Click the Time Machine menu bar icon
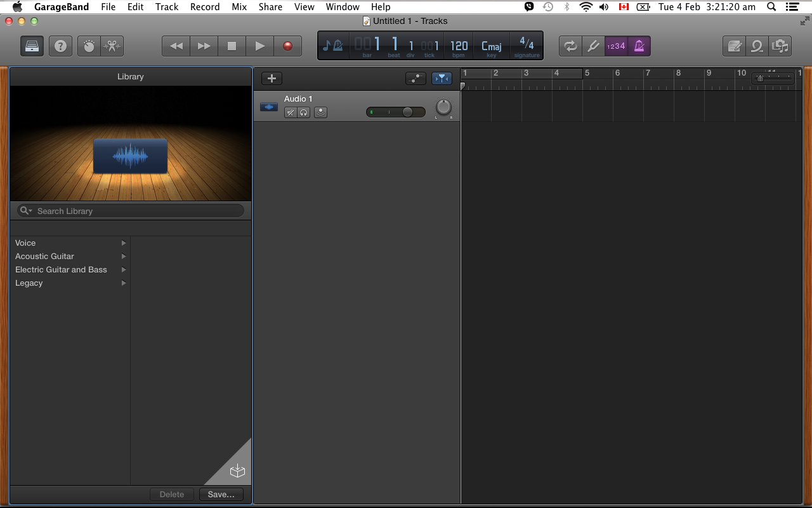 tap(548, 7)
